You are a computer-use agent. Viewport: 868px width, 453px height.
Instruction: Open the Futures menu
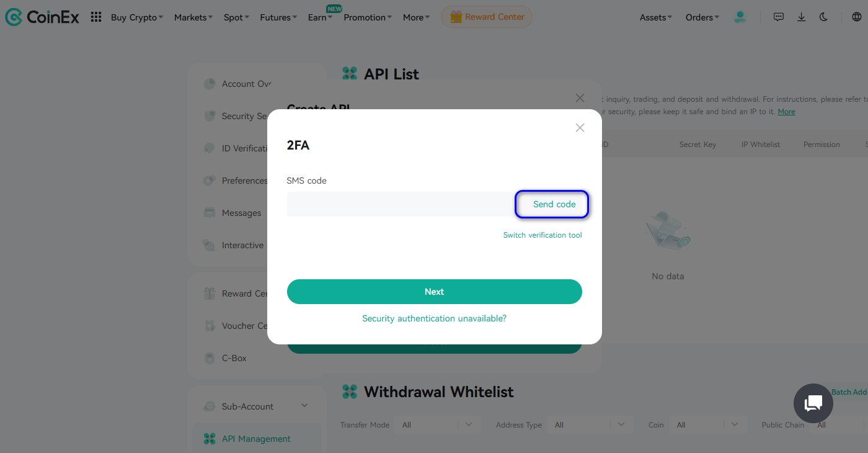click(x=278, y=17)
